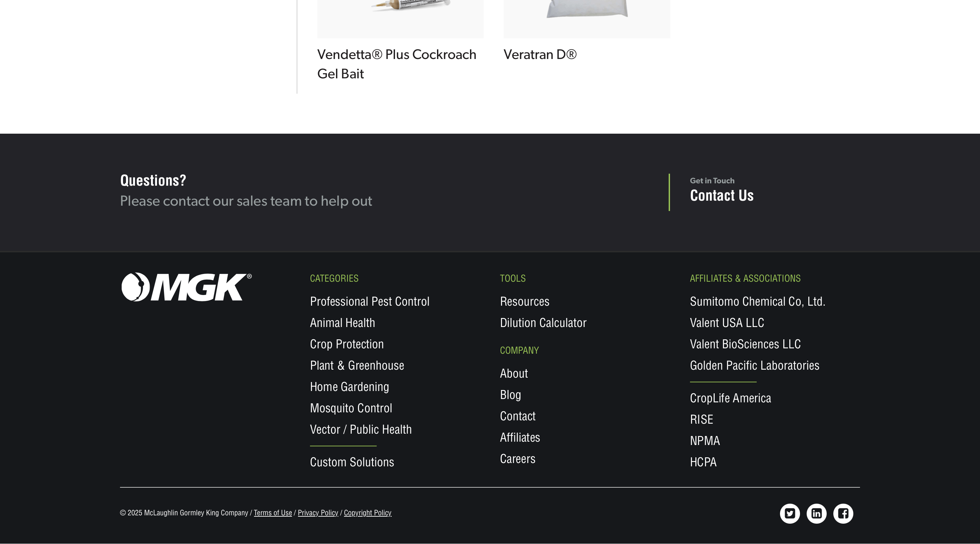Image resolution: width=980 pixels, height=544 pixels.
Task: Click the Vendetta Plus gel bait thumbnail
Action: (x=401, y=19)
